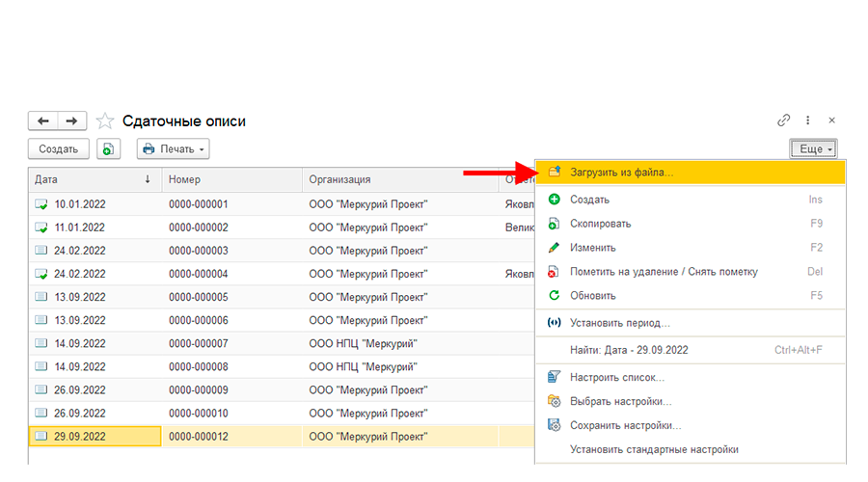
Task: Choose Установить период... menu item
Action: tap(690, 323)
